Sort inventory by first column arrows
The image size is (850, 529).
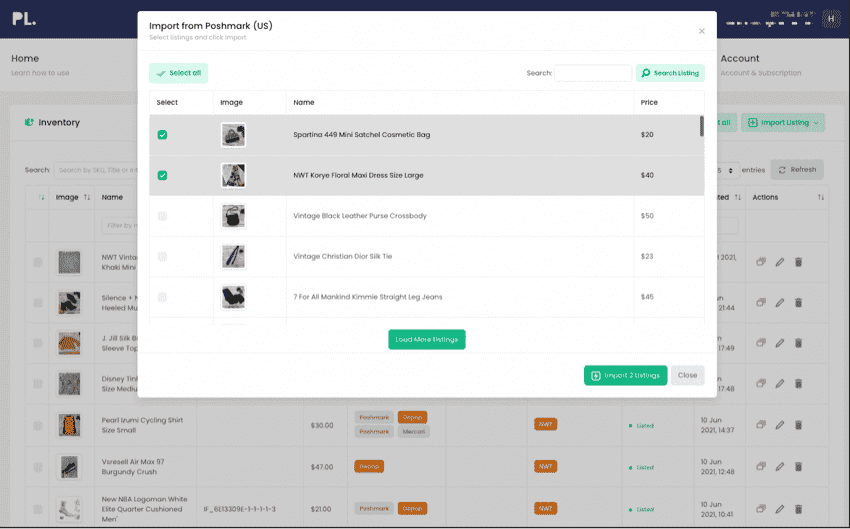tap(41, 197)
